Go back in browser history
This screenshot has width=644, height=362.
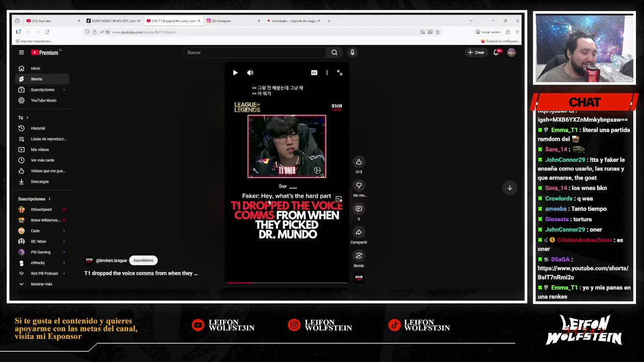point(28,32)
